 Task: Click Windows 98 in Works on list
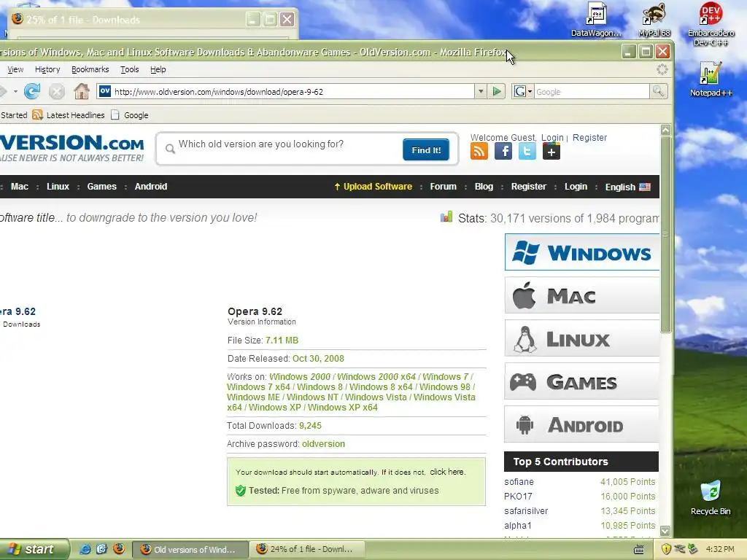pyautogui.click(x=445, y=387)
